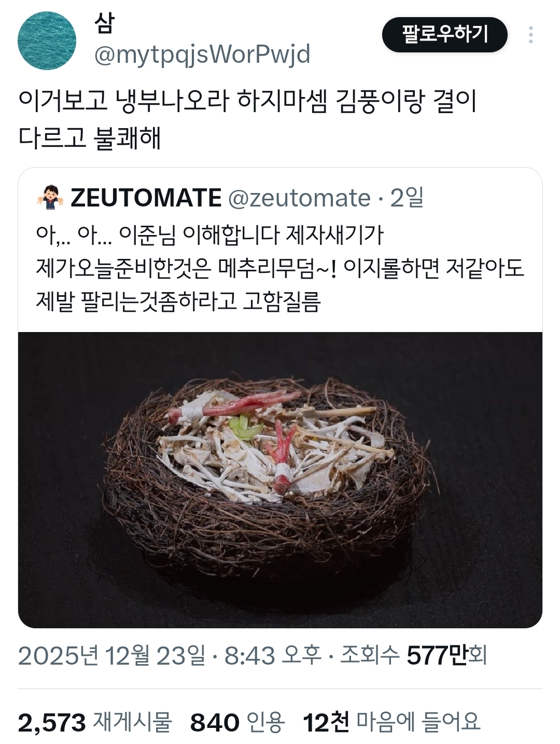Visit the @mytpqjsWorPwjd handle
The height and width of the screenshot is (744, 560).
[202, 54]
